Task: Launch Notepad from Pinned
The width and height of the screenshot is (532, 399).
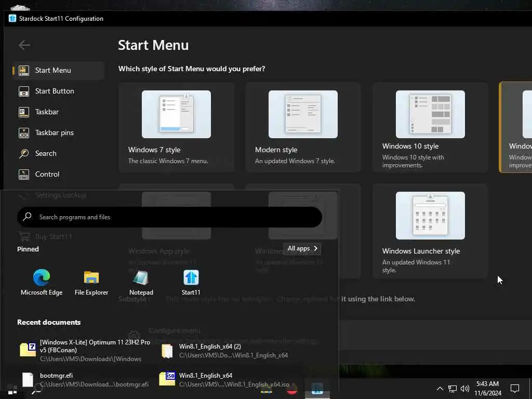Action: pos(141,282)
